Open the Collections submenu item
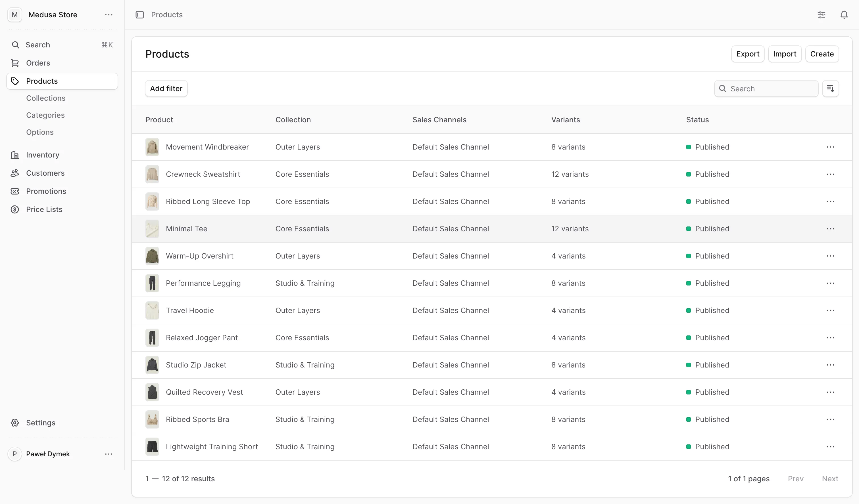859x504 pixels. [x=46, y=98]
